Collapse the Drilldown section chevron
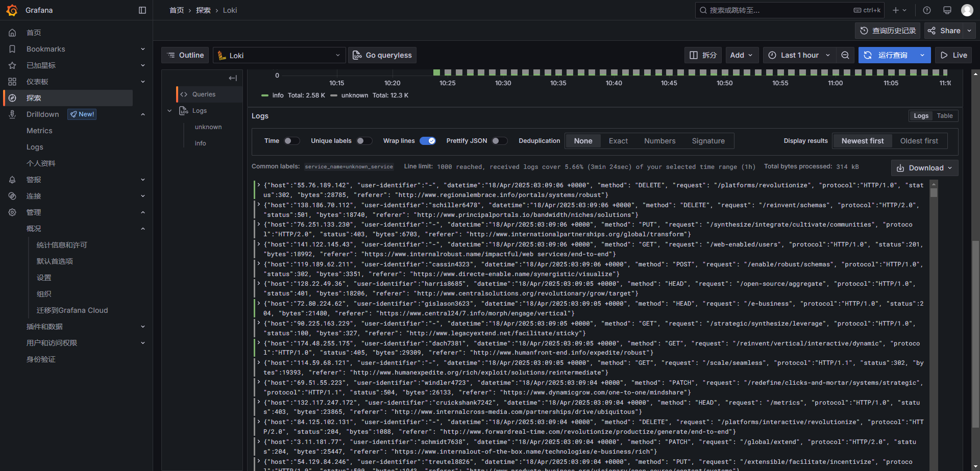The width and height of the screenshot is (980, 471). coord(143,114)
